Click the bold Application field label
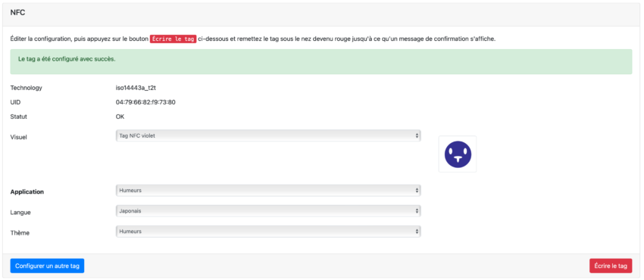 coord(27,192)
